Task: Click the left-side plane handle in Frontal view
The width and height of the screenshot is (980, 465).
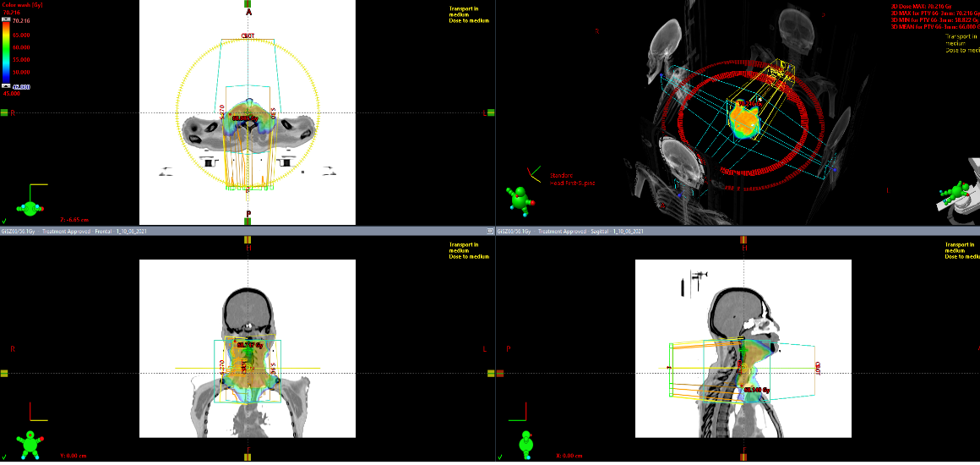Action: [491, 374]
